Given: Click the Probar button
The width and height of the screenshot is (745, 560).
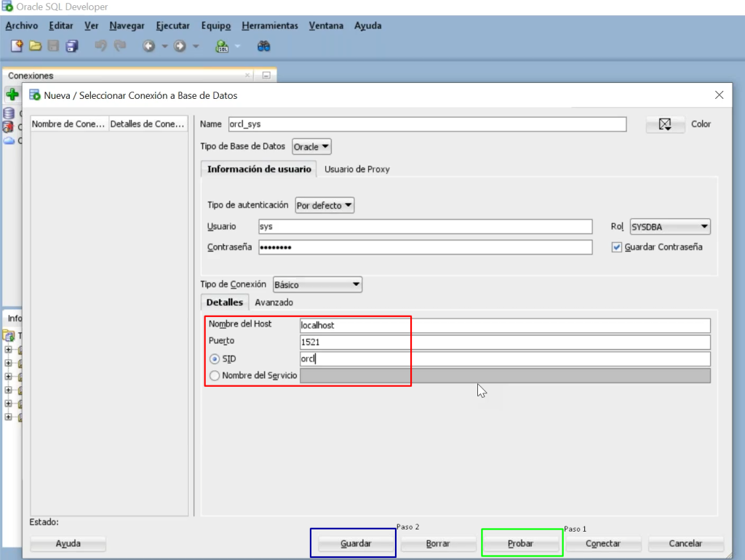Looking at the screenshot, I should point(521,543).
